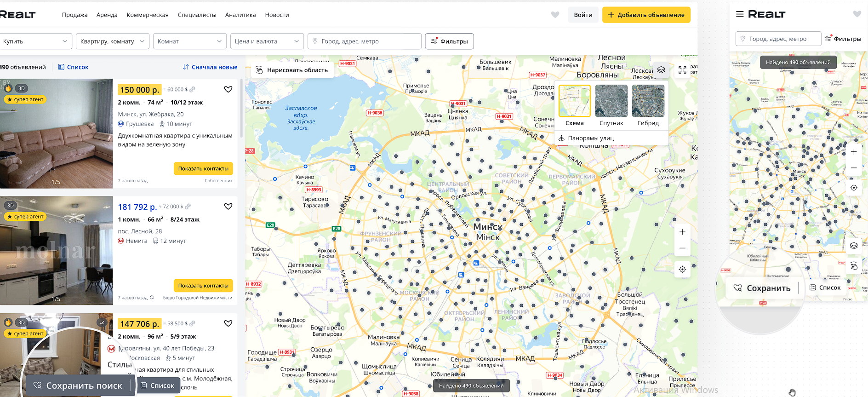Toggle layers icon on mobile map
Screen dimensions: 868x397
tap(854, 246)
